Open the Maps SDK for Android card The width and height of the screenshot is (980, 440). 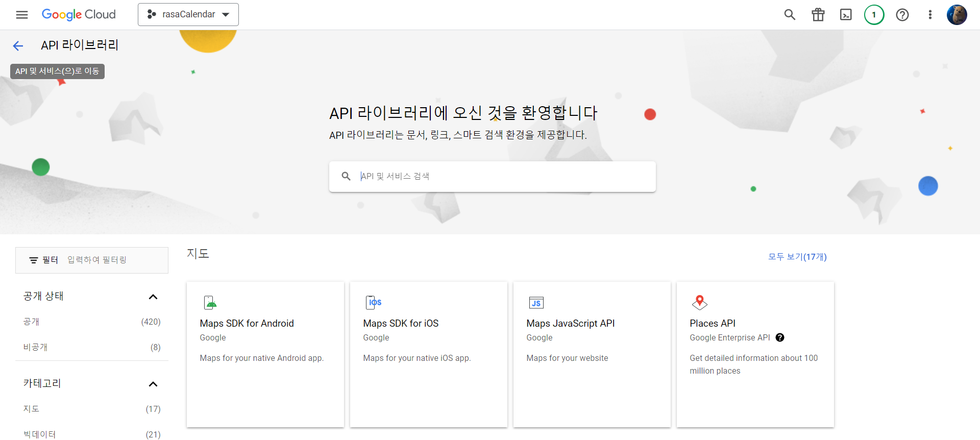(x=265, y=354)
